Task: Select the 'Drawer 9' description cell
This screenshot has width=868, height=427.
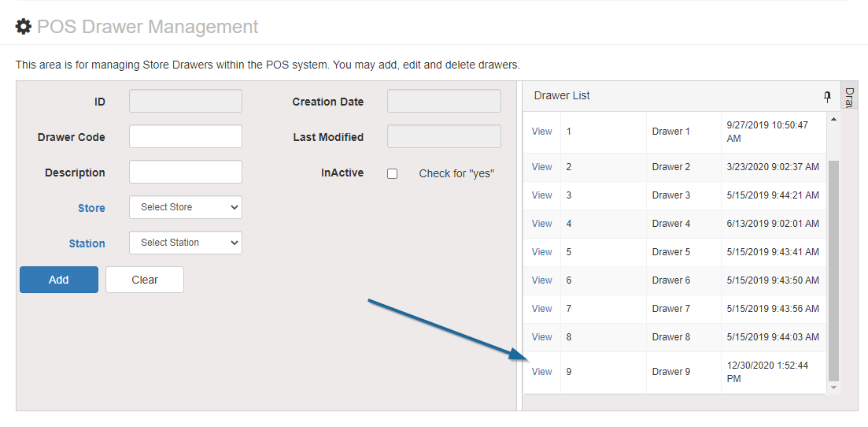Action: pyautogui.click(x=684, y=372)
